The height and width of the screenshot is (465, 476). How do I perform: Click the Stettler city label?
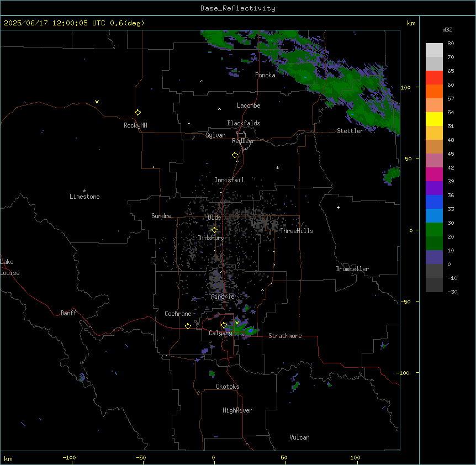pyautogui.click(x=350, y=131)
